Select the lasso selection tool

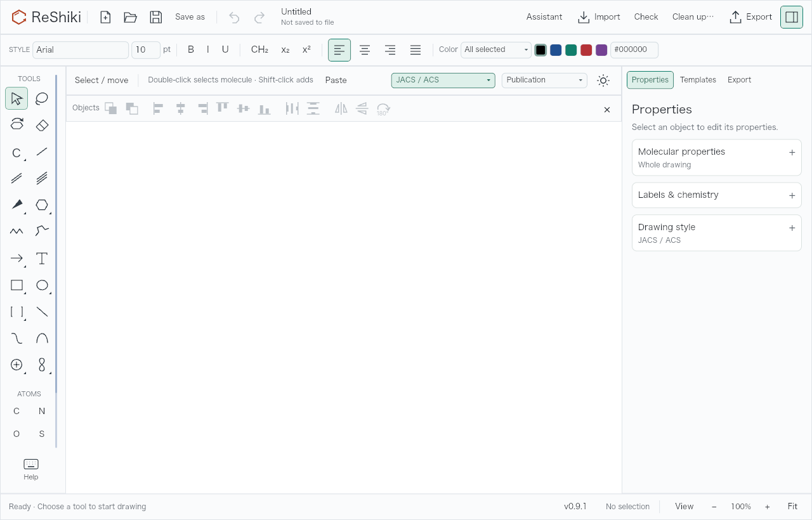pyautogui.click(x=42, y=98)
